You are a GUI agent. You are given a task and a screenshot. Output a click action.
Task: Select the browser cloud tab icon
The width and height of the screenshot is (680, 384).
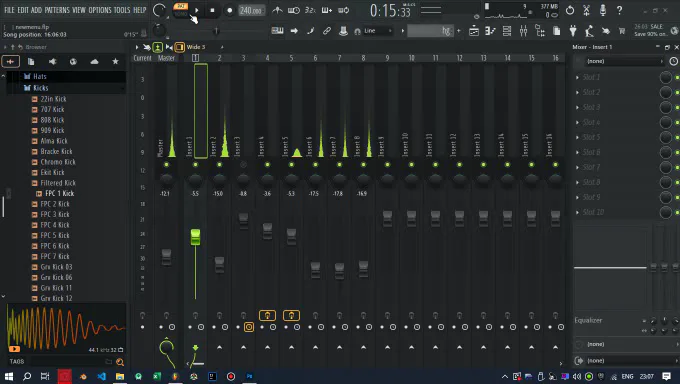point(94,62)
